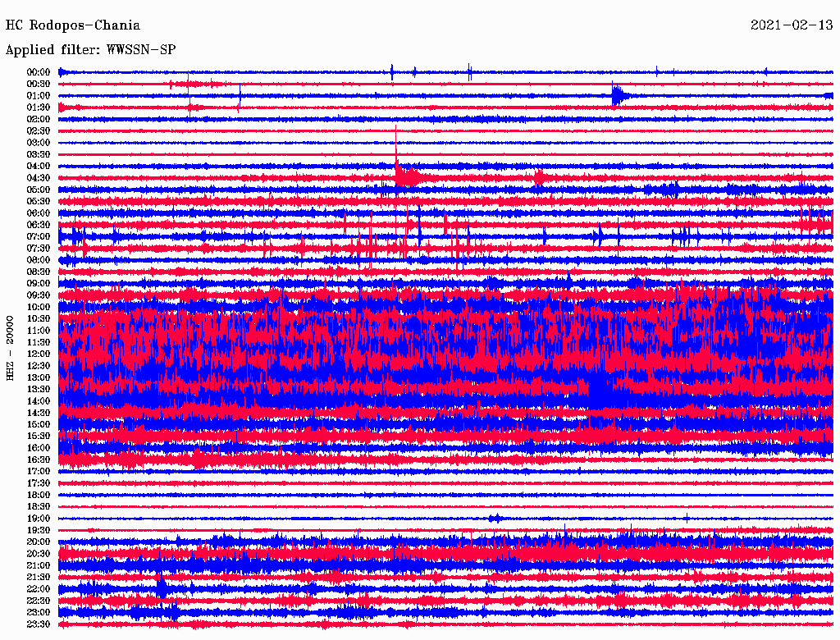Select the 07:00 time label
Screen dimensions: 840x640
click(x=39, y=237)
